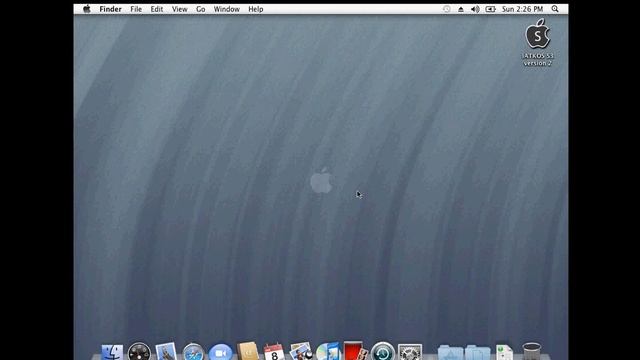Open the Apple menu

pos(87,9)
